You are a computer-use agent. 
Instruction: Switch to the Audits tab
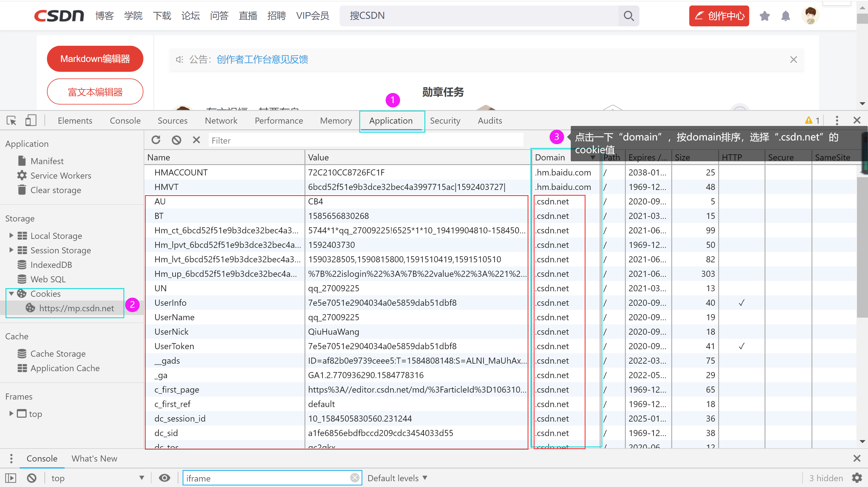click(x=490, y=120)
